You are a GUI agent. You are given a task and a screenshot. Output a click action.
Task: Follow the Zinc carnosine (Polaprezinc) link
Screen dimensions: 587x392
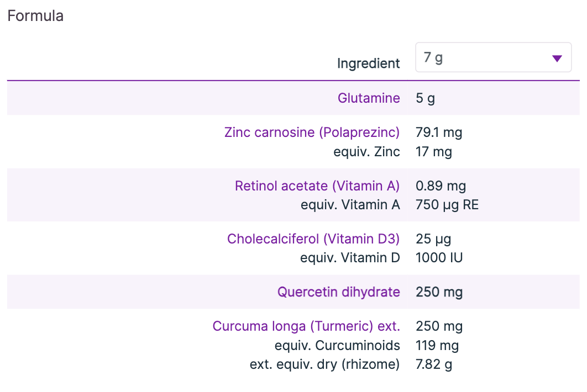pos(312,133)
